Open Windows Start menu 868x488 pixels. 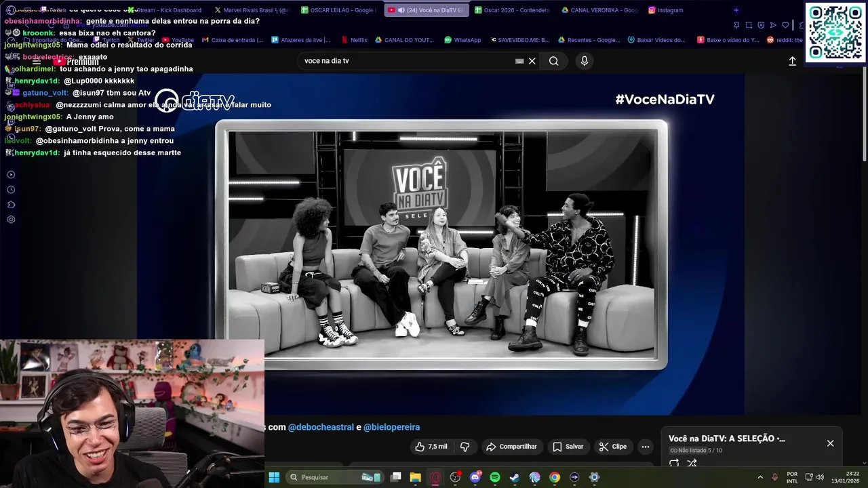pyautogui.click(x=274, y=477)
